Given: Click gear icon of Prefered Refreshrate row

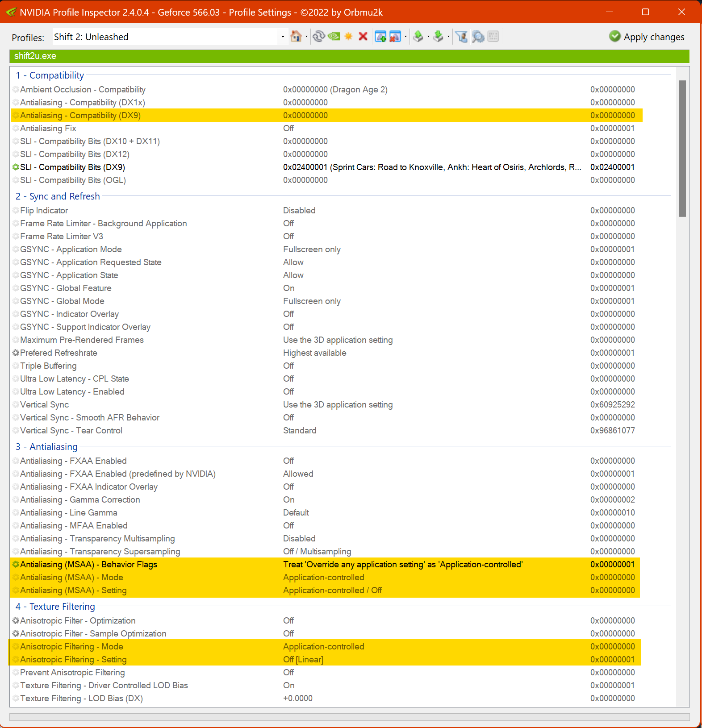Looking at the screenshot, I should point(16,353).
